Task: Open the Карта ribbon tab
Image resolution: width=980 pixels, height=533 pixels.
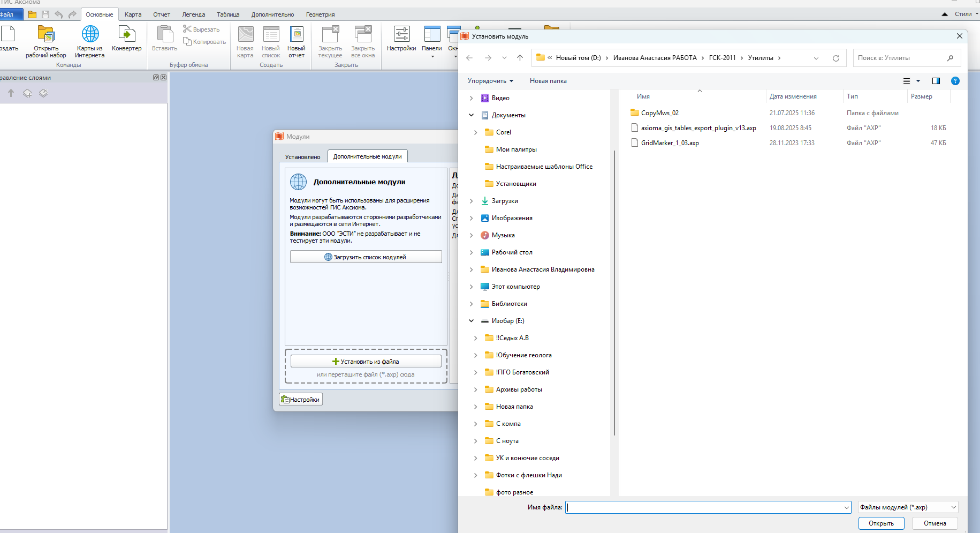Action: [x=133, y=14]
